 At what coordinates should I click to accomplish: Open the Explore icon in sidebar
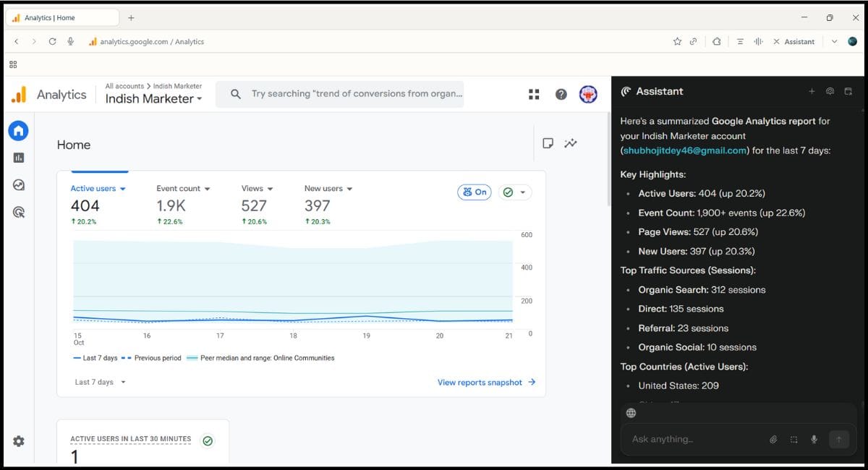[x=19, y=185]
